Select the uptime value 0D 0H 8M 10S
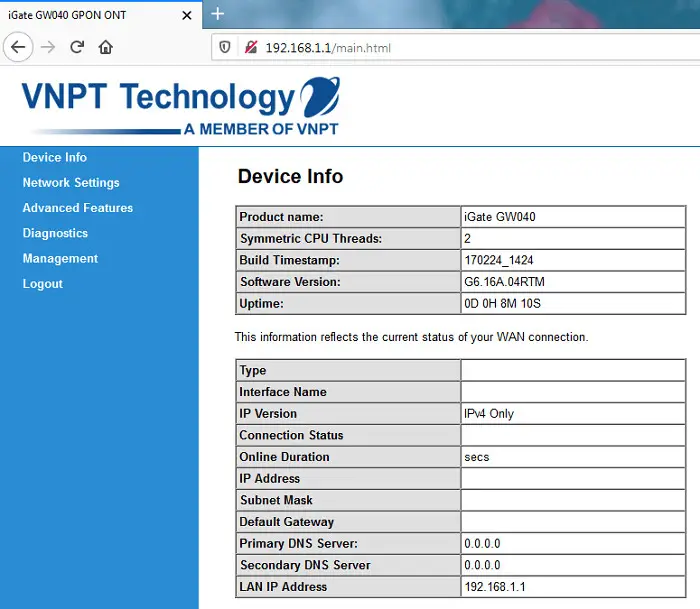The image size is (700, 609). tap(502, 304)
